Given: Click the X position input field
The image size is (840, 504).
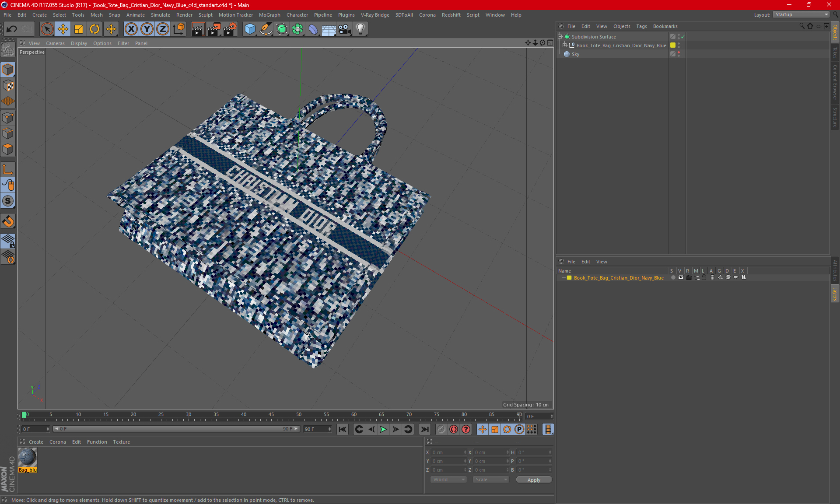Looking at the screenshot, I should tap(448, 452).
